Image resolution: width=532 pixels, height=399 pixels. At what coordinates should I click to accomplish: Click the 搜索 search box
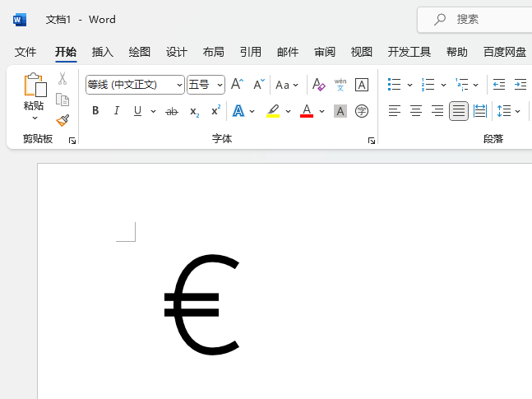click(475, 20)
